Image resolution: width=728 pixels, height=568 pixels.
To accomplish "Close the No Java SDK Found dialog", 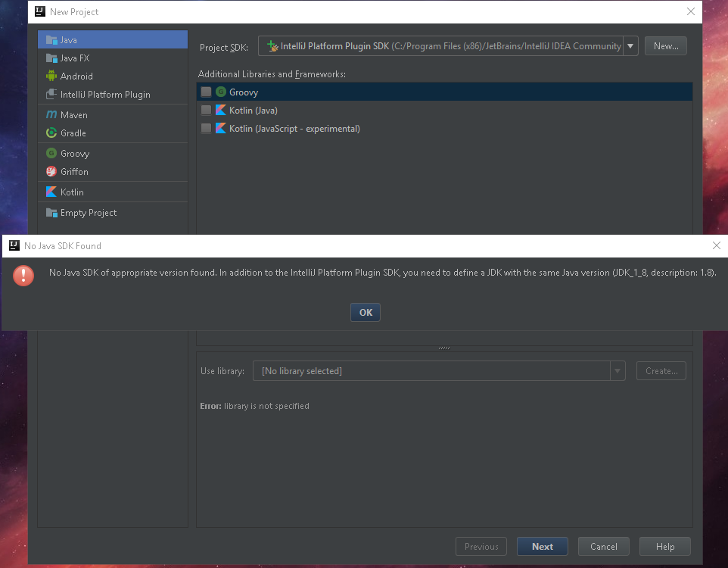I will 717,245.
